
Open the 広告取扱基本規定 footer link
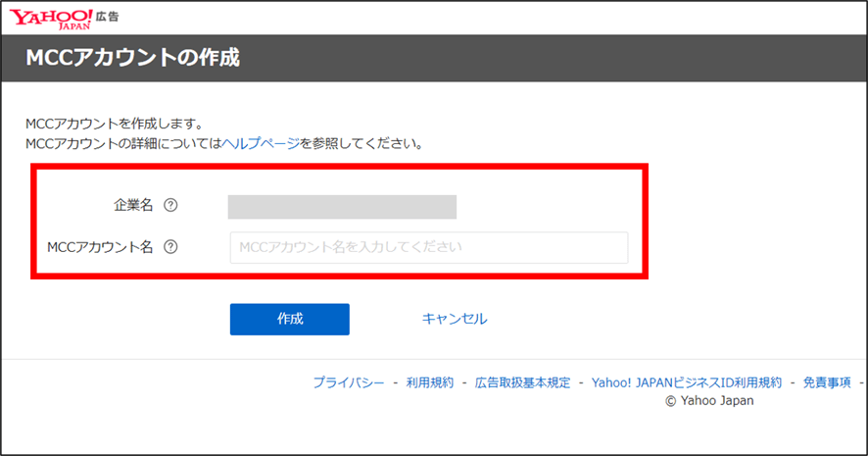pyautogui.click(x=522, y=382)
